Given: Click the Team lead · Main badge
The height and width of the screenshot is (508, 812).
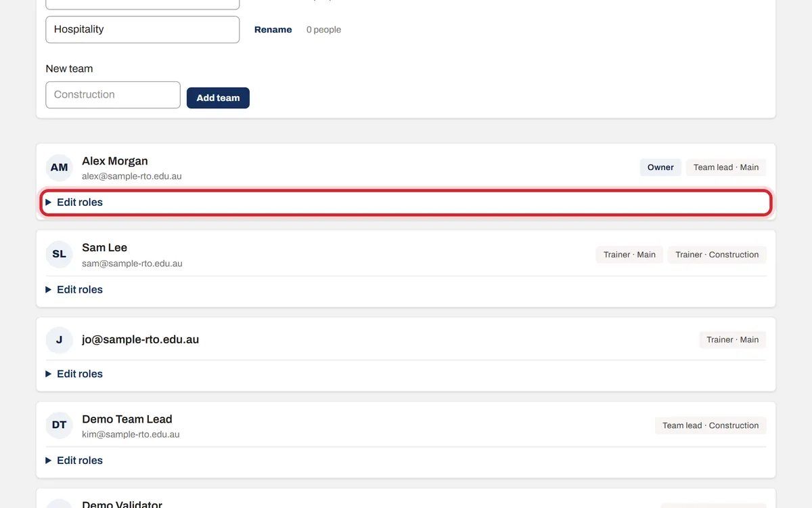Looking at the screenshot, I should point(726,167).
